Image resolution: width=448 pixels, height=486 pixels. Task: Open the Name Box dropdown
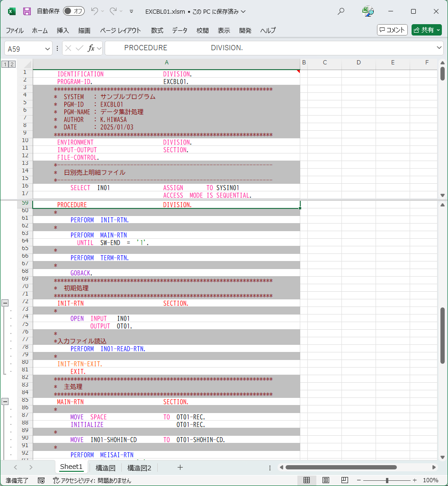47,48
